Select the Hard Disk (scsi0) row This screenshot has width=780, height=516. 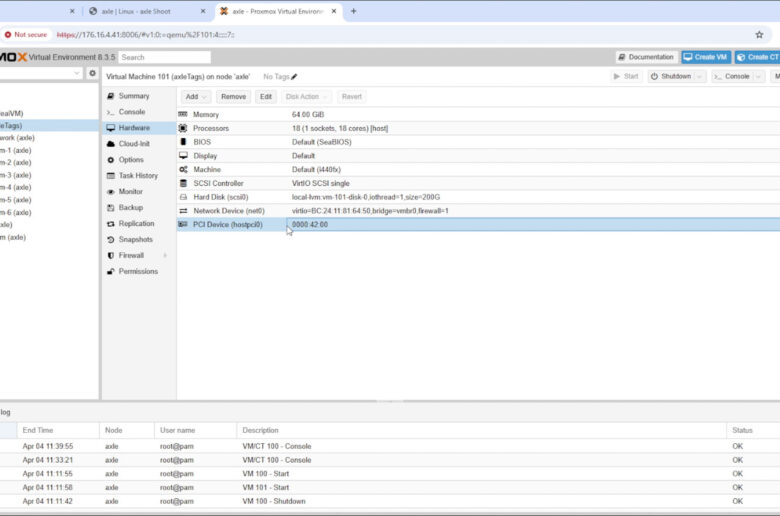point(478,197)
